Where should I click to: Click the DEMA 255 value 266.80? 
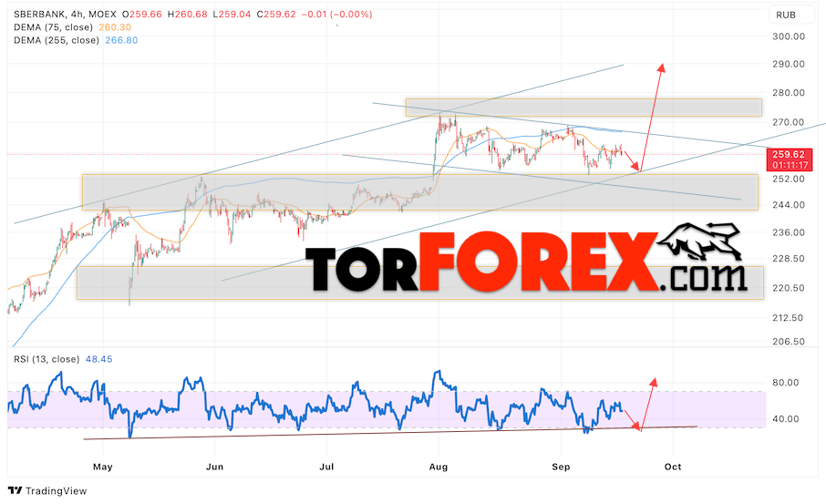[121, 40]
